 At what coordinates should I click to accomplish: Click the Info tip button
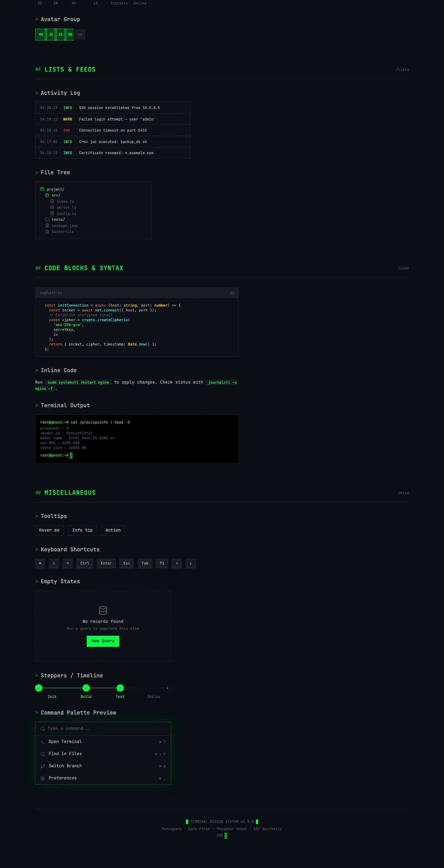pos(83,530)
